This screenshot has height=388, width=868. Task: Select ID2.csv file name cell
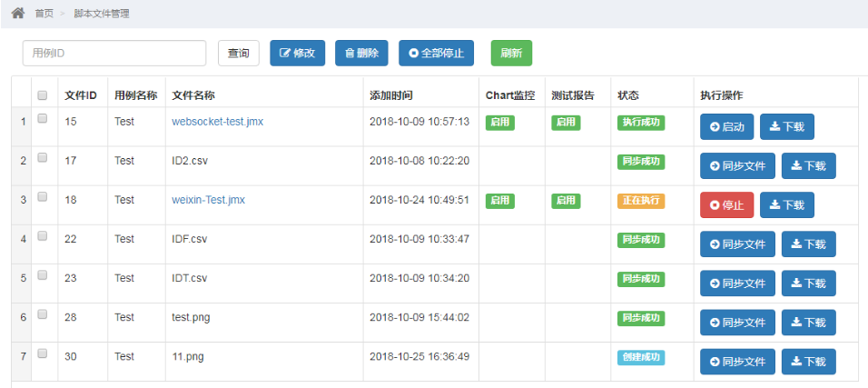point(190,161)
